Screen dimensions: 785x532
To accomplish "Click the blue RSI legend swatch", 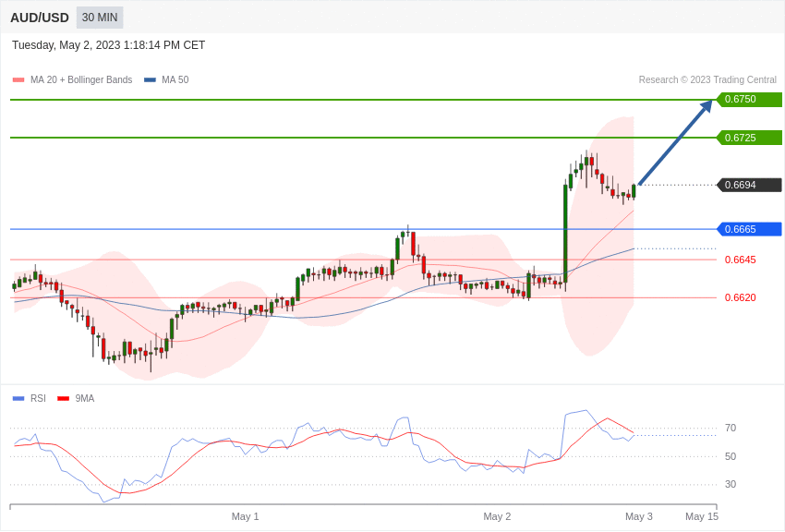I will [18, 399].
